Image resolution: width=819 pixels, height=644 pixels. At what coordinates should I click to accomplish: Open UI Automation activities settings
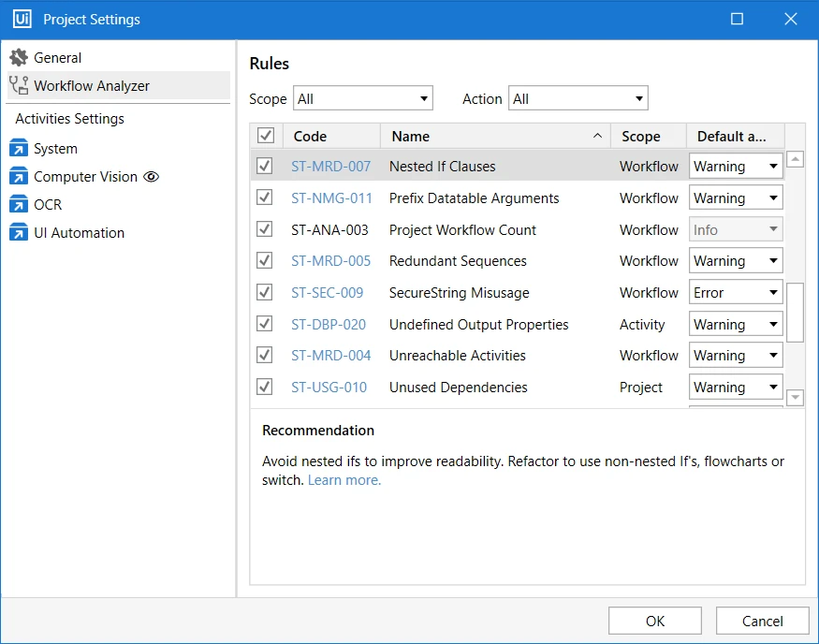119,232
